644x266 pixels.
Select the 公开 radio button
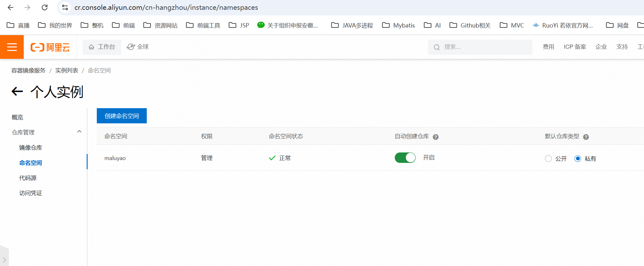(548, 158)
